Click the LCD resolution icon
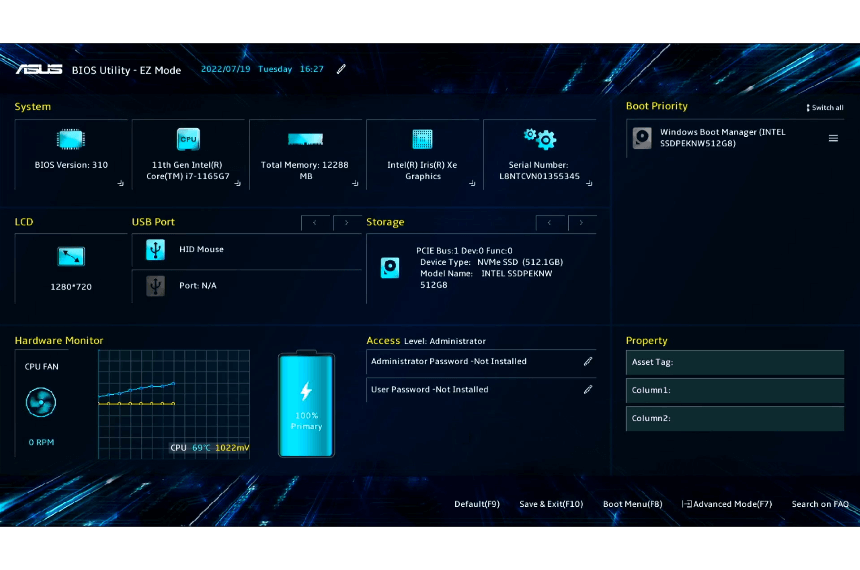The image size is (860, 570). [71, 256]
